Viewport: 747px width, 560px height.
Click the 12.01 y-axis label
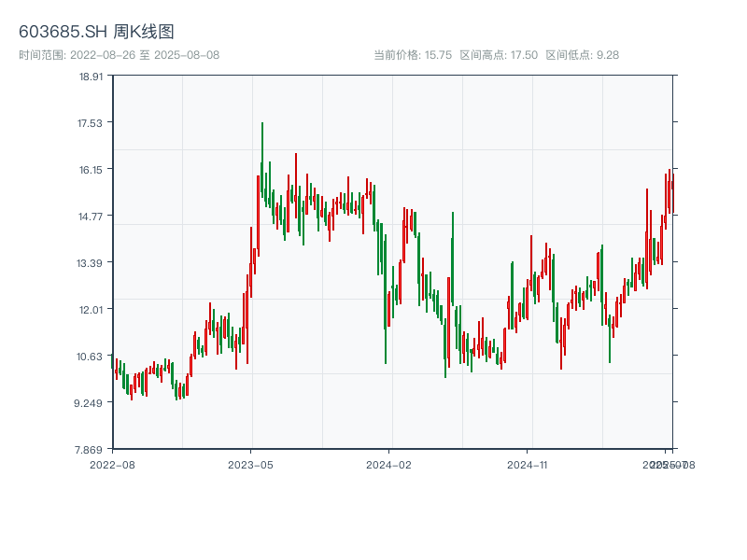click(x=91, y=310)
